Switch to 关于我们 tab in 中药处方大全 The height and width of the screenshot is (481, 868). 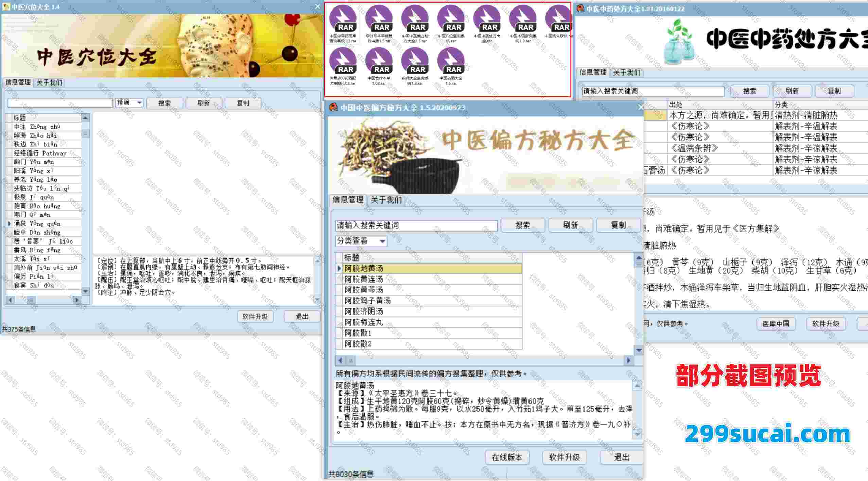pyautogui.click(x=627, y=73)
